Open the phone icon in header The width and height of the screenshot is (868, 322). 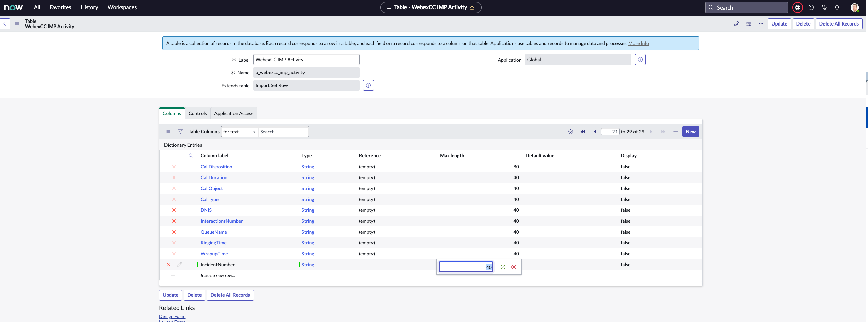tap(824, 7)
